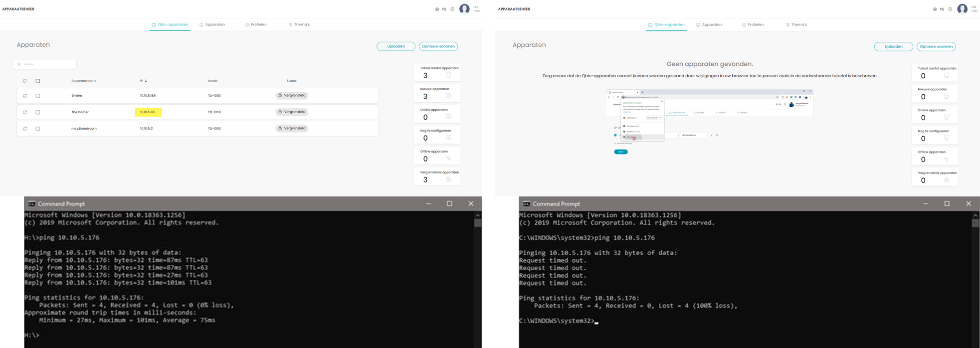
Task: Click Opnieuw scannen on the left page
Action: [x=438, y=46]
